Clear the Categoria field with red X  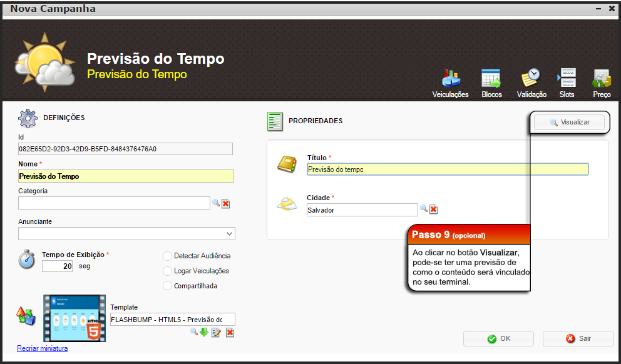(226, 203)
